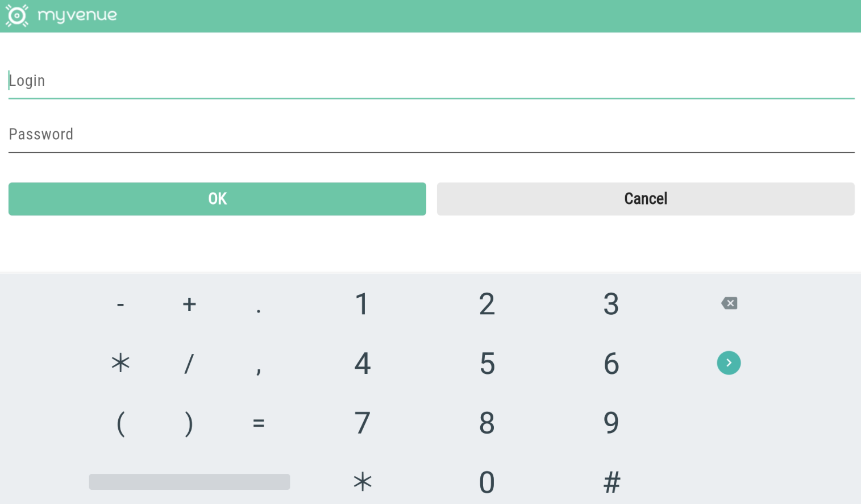Tap the close parenthesis key
Viewport: 861px width, 504px height.
[189, 423]
